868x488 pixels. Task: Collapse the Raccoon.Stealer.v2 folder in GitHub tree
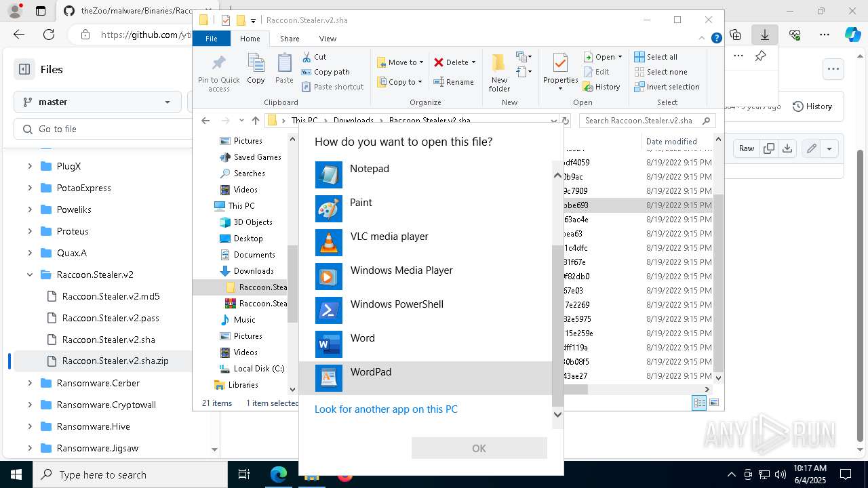pos(29,274)
